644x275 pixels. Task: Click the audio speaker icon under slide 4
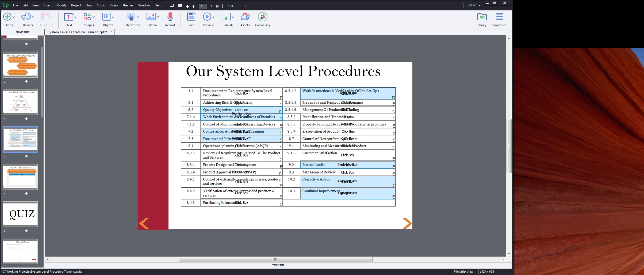pos(27,156)
